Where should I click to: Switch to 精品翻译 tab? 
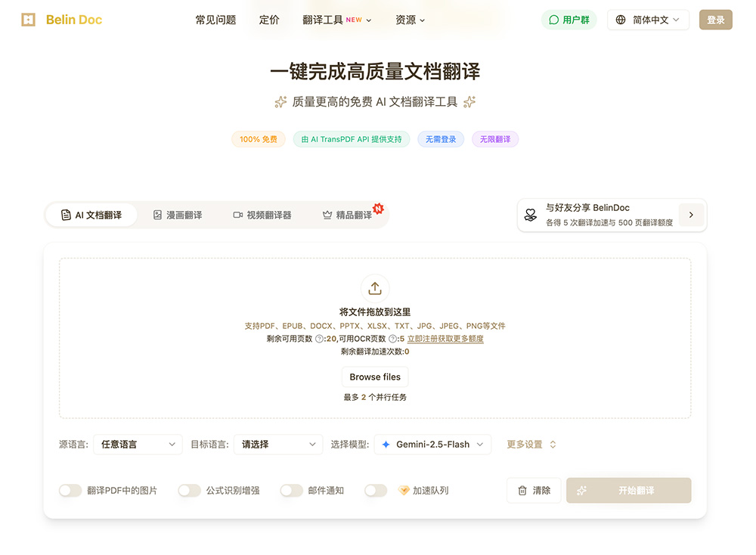[x=347, y=215]
